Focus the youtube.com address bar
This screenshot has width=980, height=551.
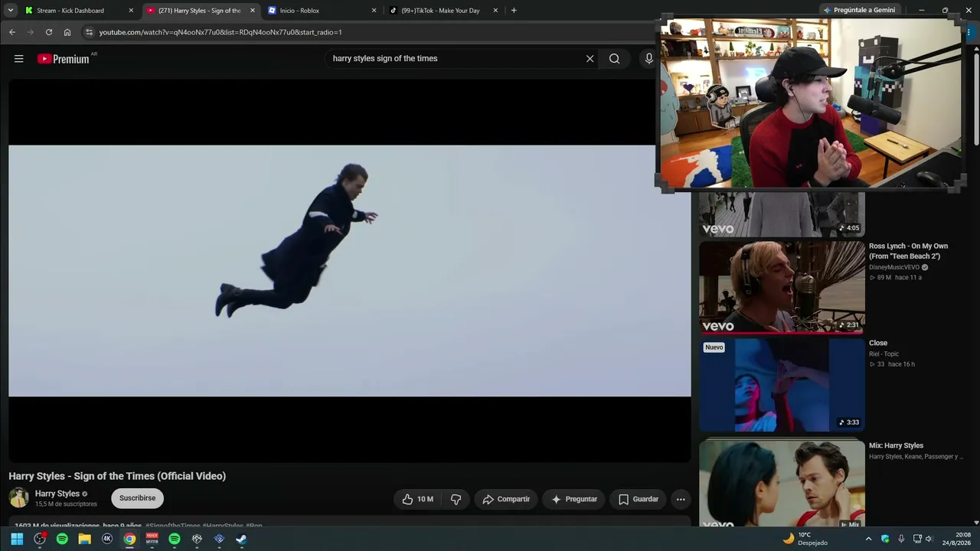point(367,32)
